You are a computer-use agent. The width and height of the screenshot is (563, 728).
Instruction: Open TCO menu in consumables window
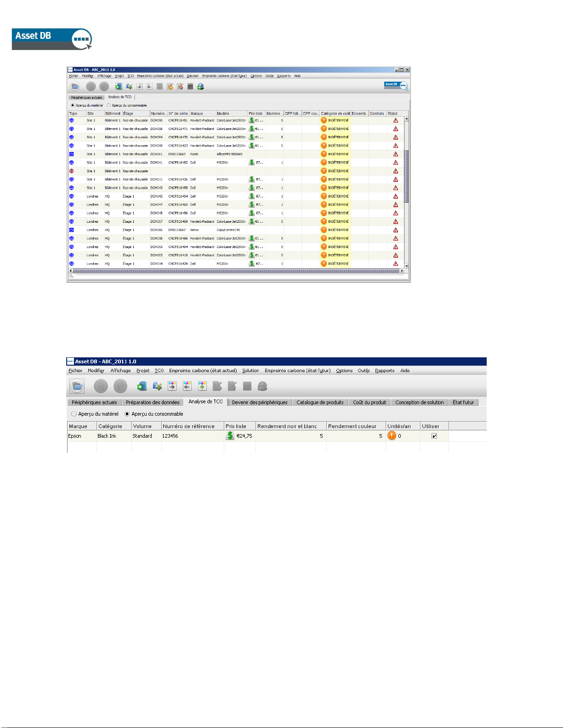point(159,370)
